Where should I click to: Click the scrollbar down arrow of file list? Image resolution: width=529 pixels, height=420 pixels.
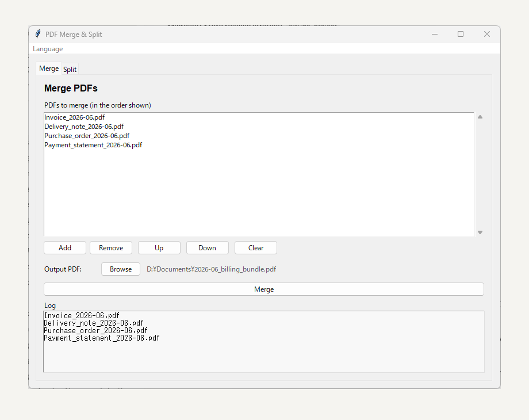click(480, 232)
